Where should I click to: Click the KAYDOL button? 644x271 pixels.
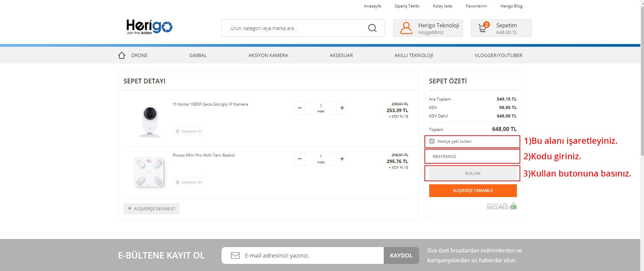[x=401, y=255]
